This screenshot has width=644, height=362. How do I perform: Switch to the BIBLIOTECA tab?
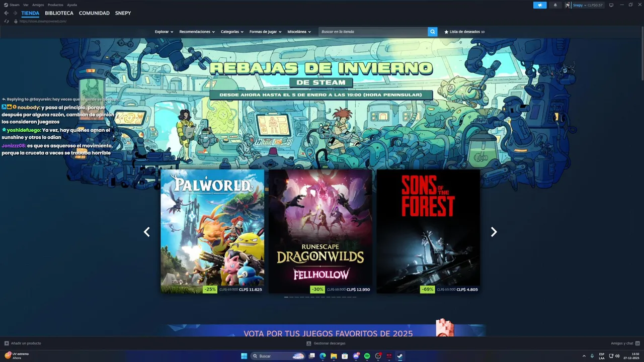pyautogui.click(x=59, y=13)
